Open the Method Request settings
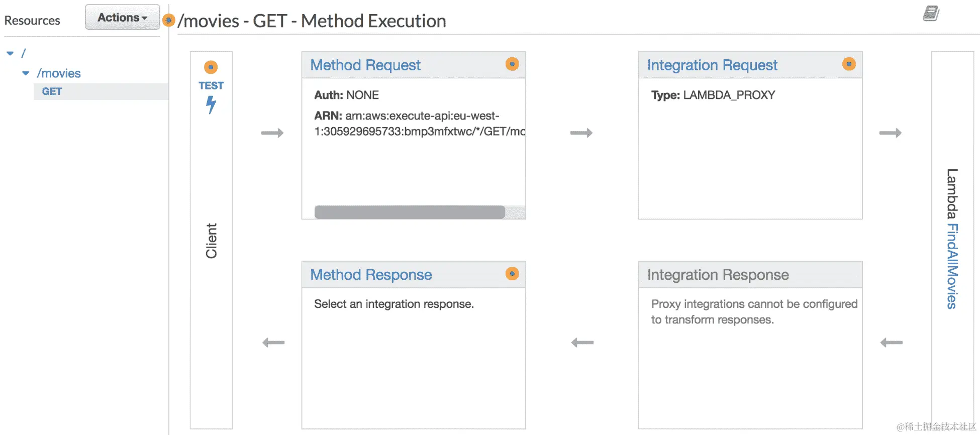The image size is (980, 435). pyautogui.click(x=365, y=65)
